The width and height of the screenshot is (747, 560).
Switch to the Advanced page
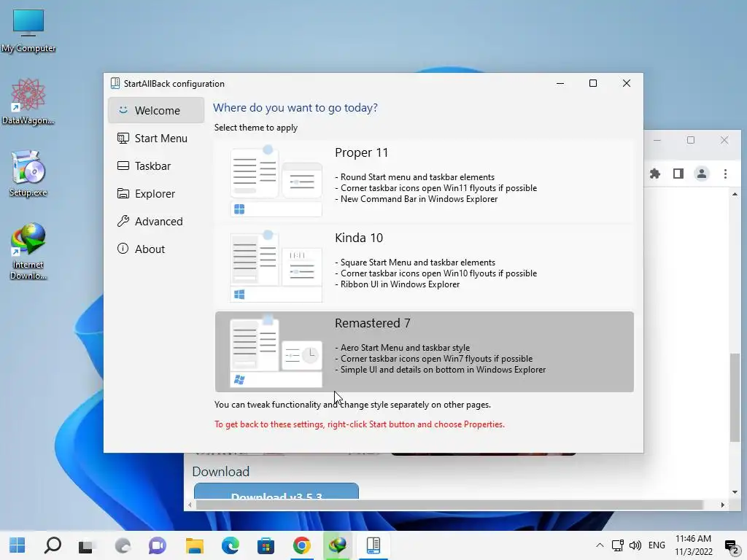(156, 222)
